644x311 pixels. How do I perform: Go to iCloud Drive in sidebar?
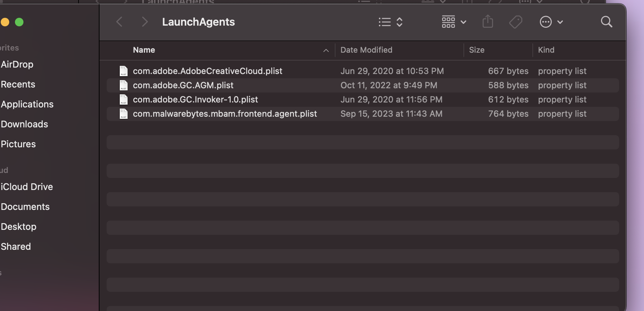[27, 187]
